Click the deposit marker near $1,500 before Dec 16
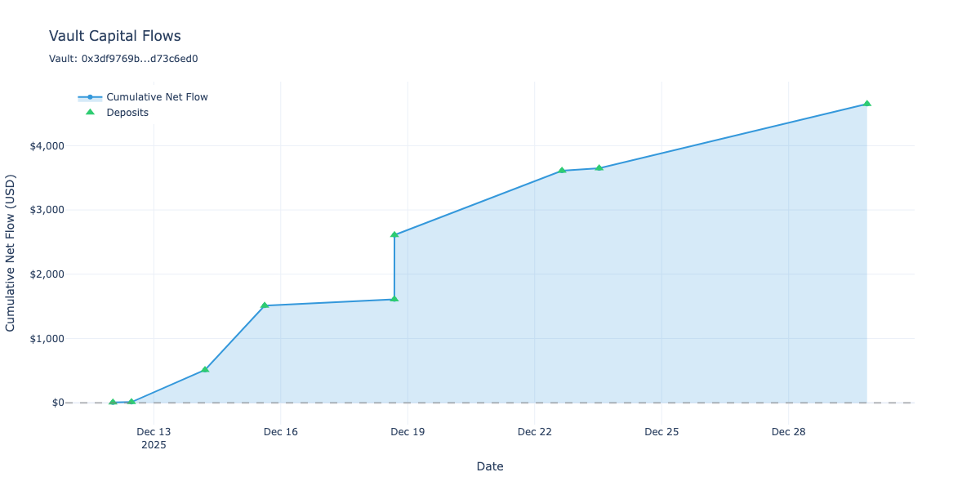This screenshot has height=490, width=980. click(265, 305)
